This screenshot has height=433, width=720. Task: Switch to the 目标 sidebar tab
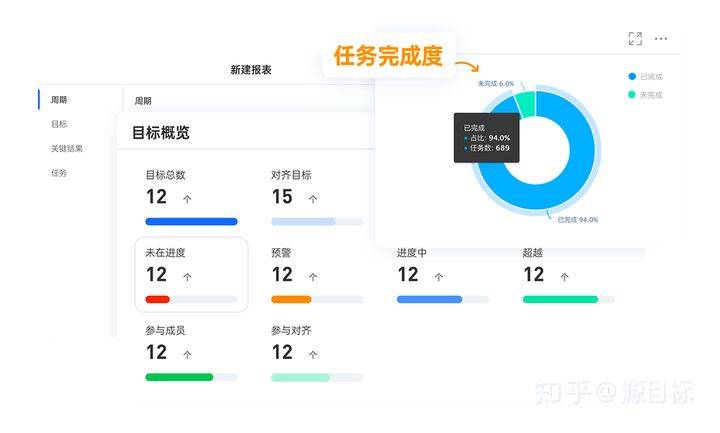59,124
